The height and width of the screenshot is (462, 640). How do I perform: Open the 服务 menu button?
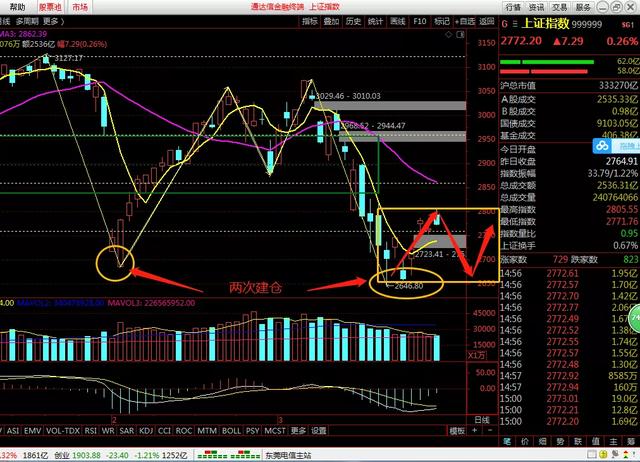[x=583, y=7]
